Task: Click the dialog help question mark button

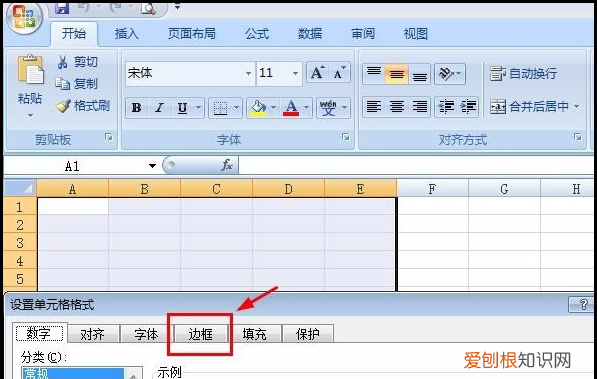Action: point(583,305)
